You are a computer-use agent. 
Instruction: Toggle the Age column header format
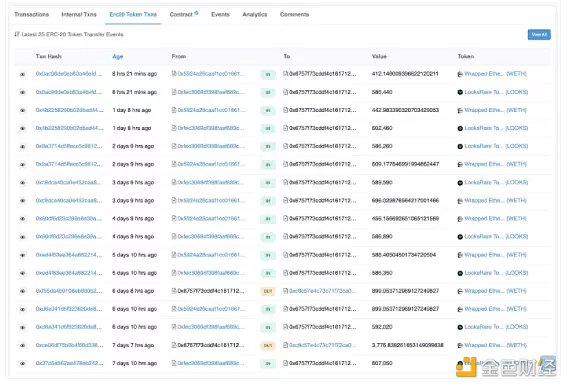[118, 56]
